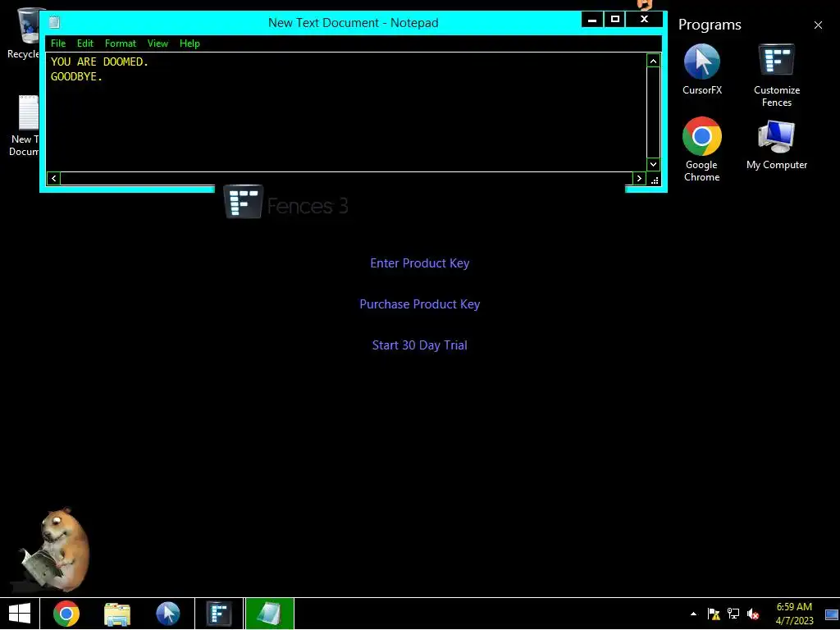
Task: Click Start 30 Day Trial link
Action: [x=419, y=345]
